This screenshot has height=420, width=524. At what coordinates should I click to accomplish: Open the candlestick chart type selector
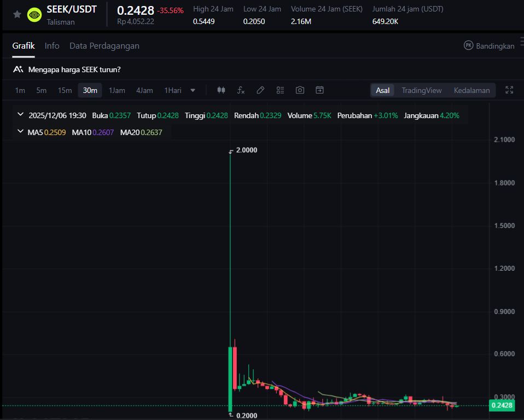pos(221,90)
